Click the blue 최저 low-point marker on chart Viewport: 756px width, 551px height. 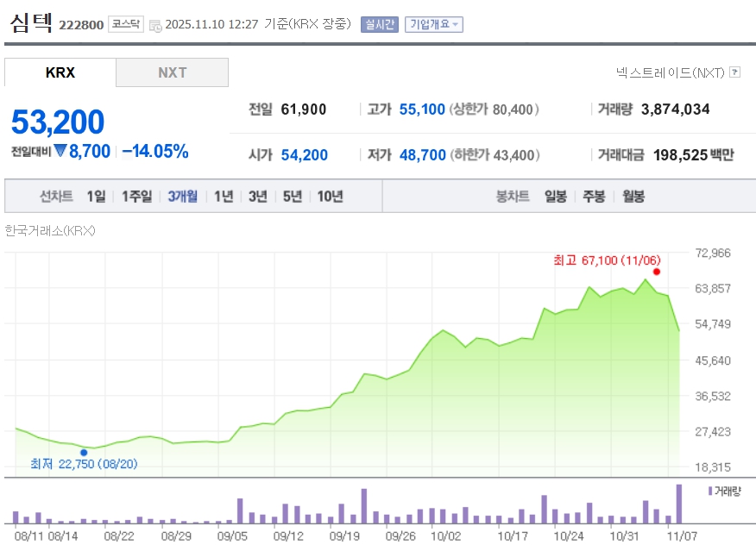pos(84,452)
